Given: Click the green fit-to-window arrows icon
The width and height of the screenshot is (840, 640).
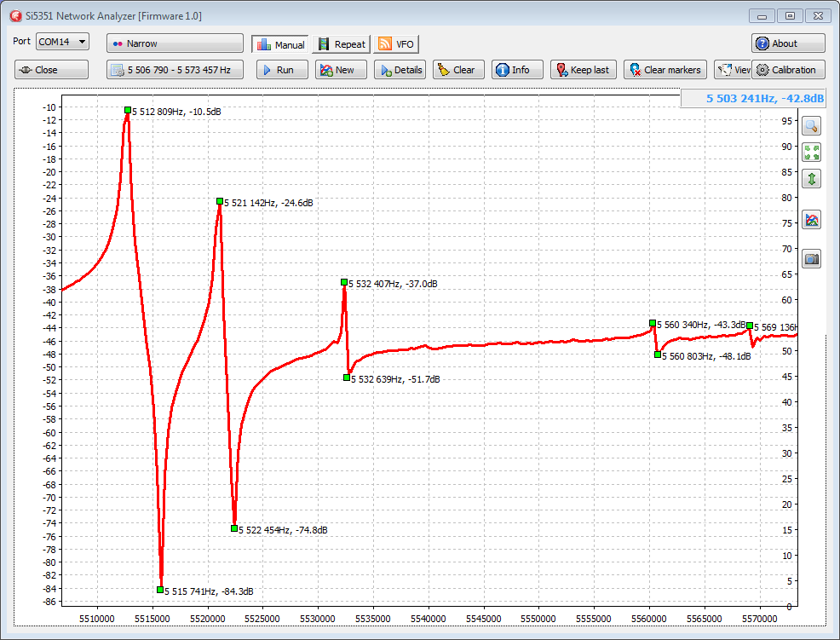Looking at the screenshot, I should (812, 153).
